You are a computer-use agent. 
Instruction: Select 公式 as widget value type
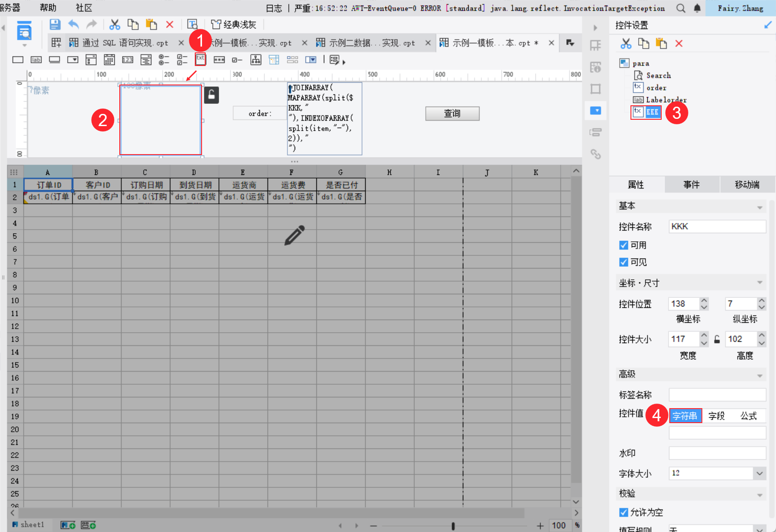[x=748, y=415]
